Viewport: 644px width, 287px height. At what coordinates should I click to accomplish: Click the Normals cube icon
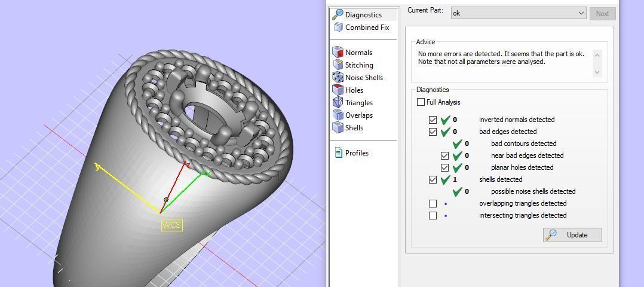pos(338,52)
